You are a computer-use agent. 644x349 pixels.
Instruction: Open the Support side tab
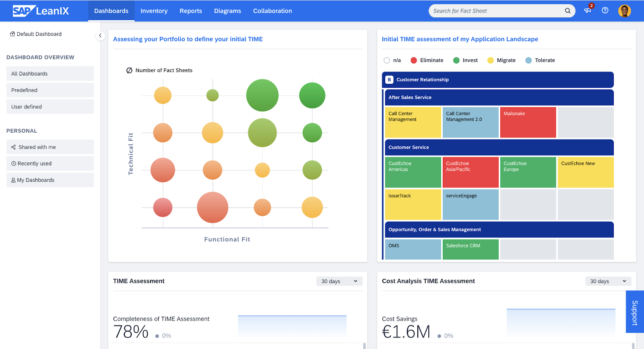point(635,312)
